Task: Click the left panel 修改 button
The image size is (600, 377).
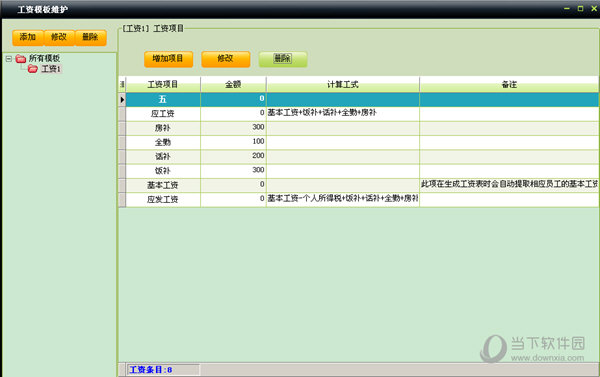Action: pos(59,38)
